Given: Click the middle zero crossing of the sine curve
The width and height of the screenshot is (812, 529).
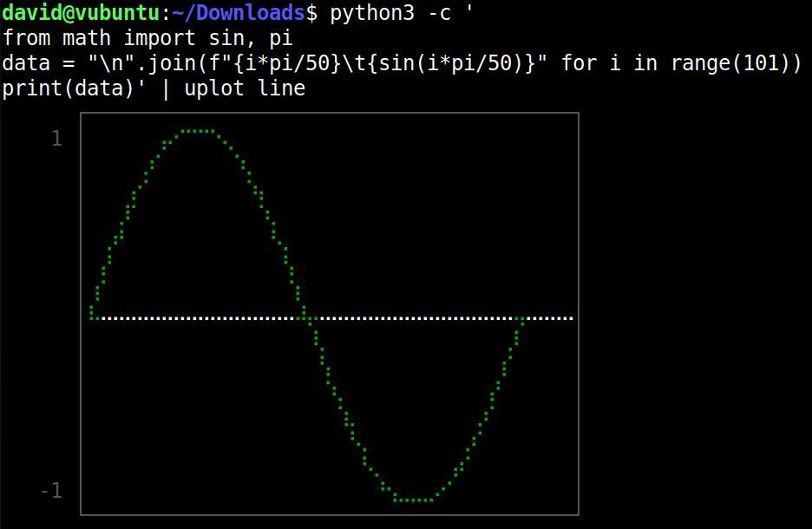Looking at the screenshot, I should 307,318.
